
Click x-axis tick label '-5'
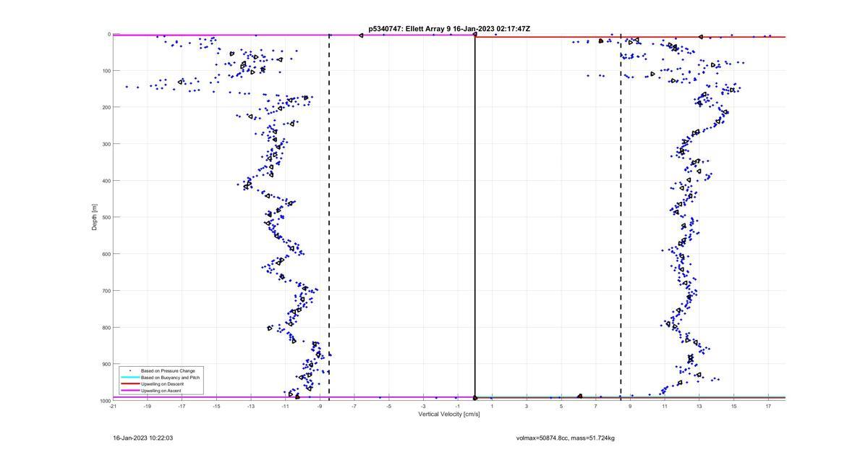(x=388, y=406)
